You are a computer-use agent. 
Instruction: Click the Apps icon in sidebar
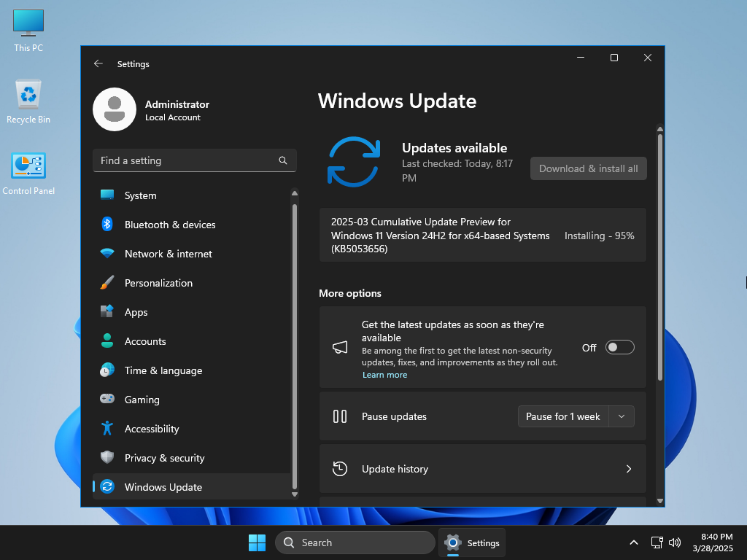point(107,311)
